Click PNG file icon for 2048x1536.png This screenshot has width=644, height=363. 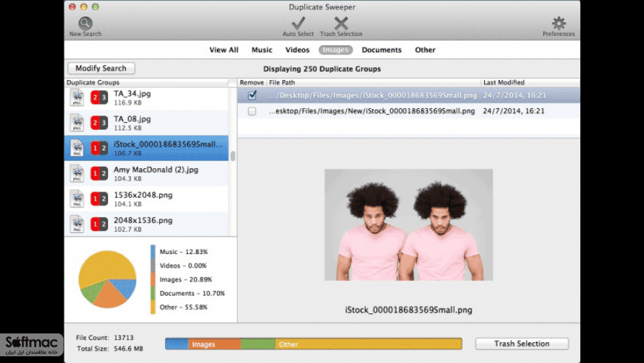(77, 224)
